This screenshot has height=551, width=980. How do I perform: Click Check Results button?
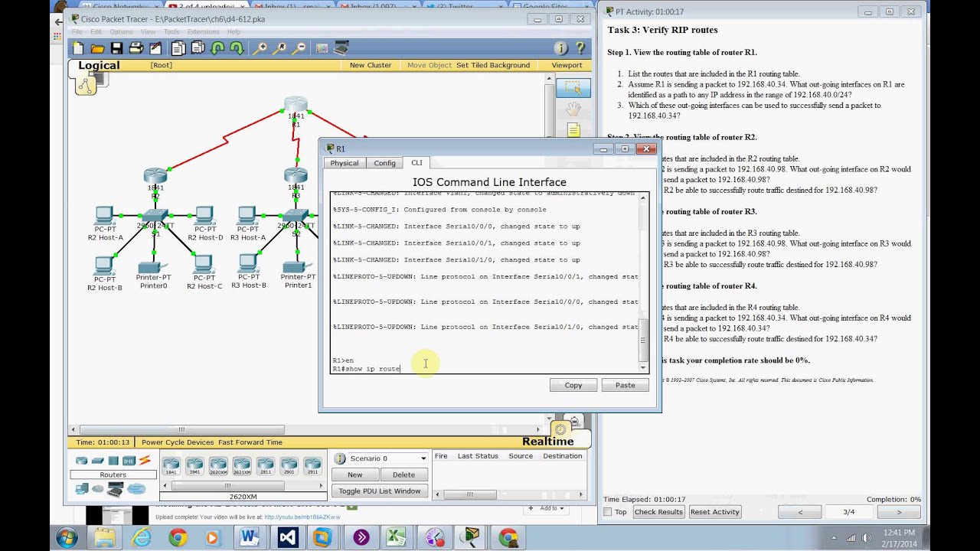(658, 512)
